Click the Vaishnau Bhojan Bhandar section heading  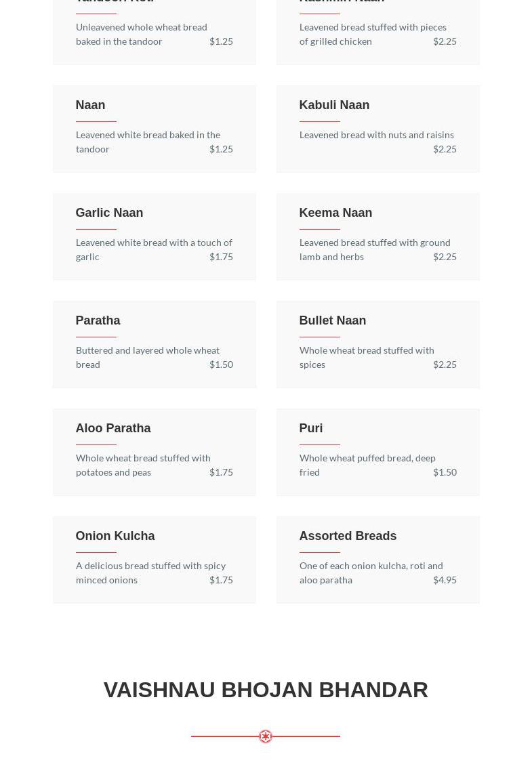[x=266, y=690]
